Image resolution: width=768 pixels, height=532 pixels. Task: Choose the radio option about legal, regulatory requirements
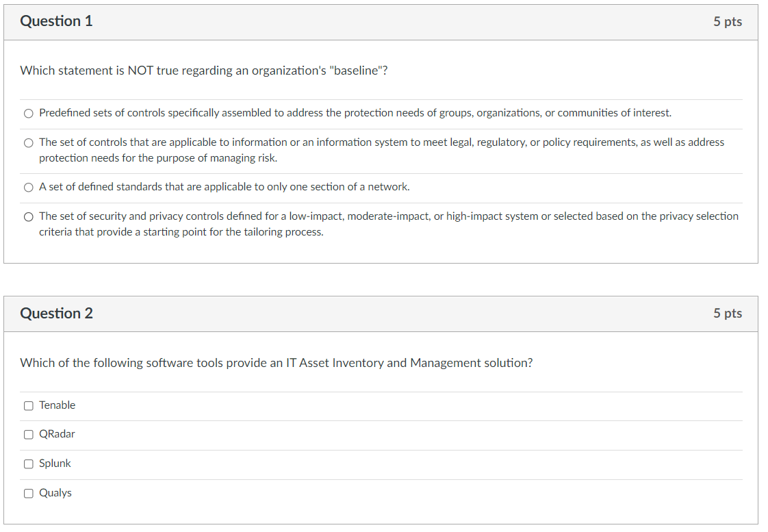coord(29,143)
